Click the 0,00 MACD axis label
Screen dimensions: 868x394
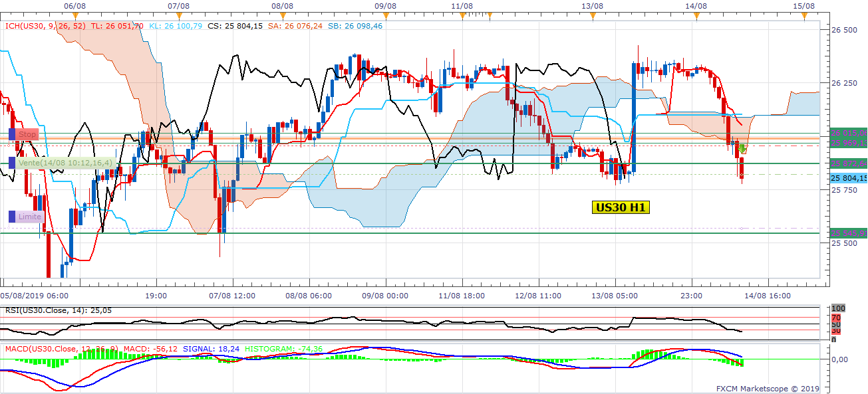(x=839, y=359)
